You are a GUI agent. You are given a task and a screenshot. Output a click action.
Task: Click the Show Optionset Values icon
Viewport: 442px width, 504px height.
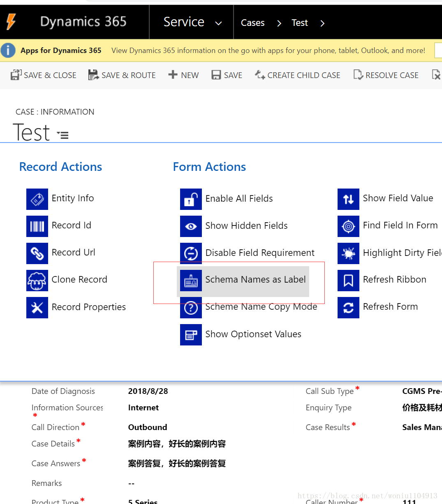pos(191,335)
